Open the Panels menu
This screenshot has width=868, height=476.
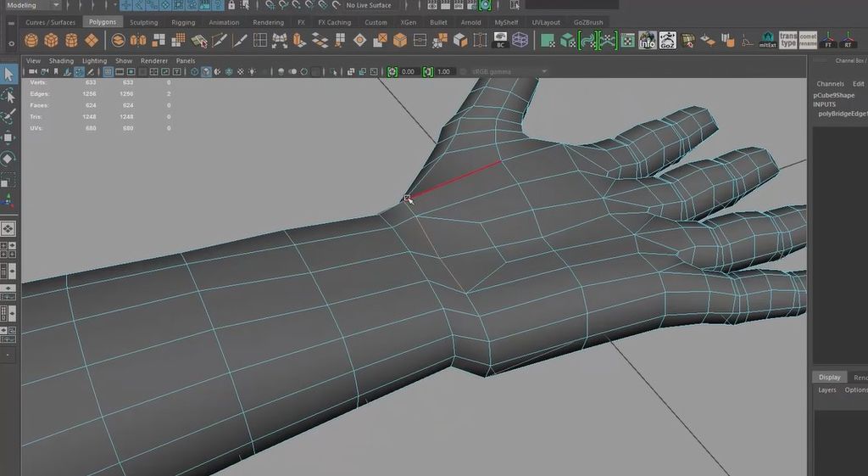click(186, 61)
